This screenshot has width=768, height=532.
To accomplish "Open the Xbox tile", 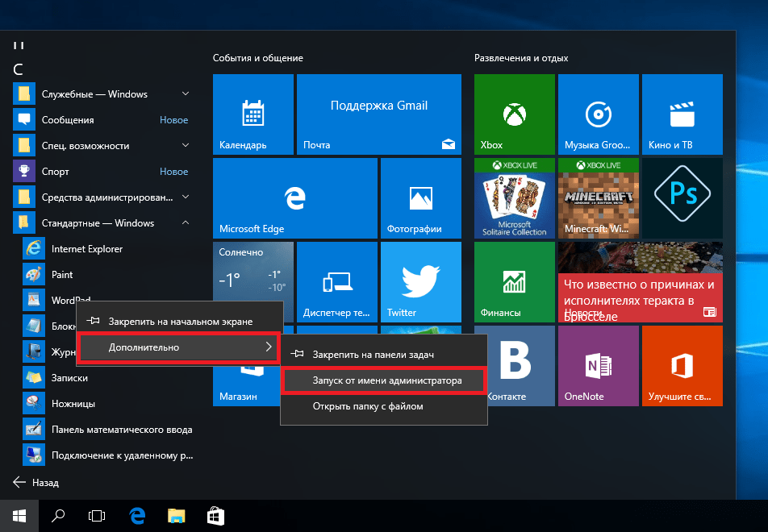I will 514,114.
